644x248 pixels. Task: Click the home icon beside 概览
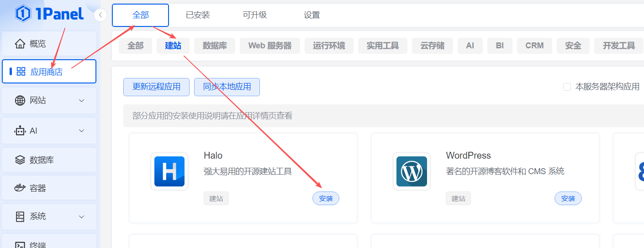20,44
